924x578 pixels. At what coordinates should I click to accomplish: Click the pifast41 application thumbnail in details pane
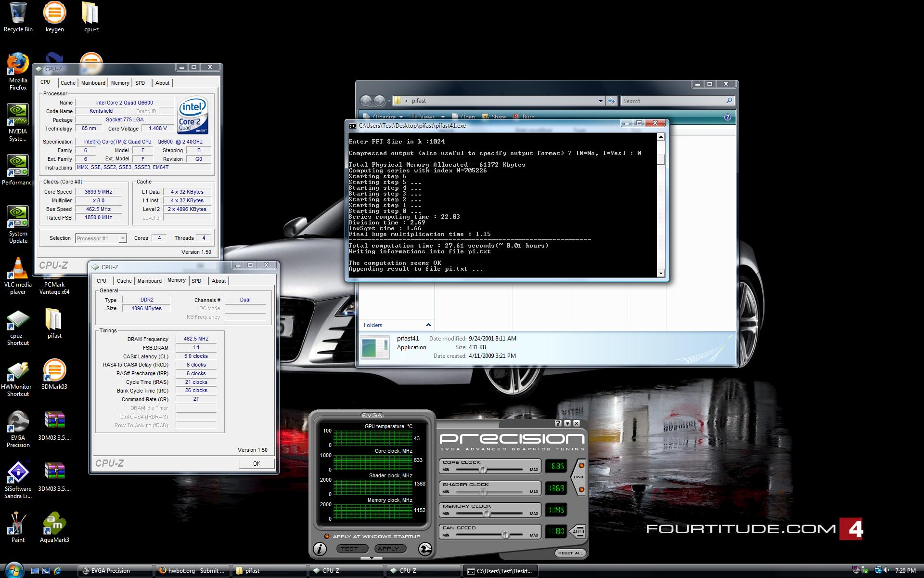pos(375,348)
